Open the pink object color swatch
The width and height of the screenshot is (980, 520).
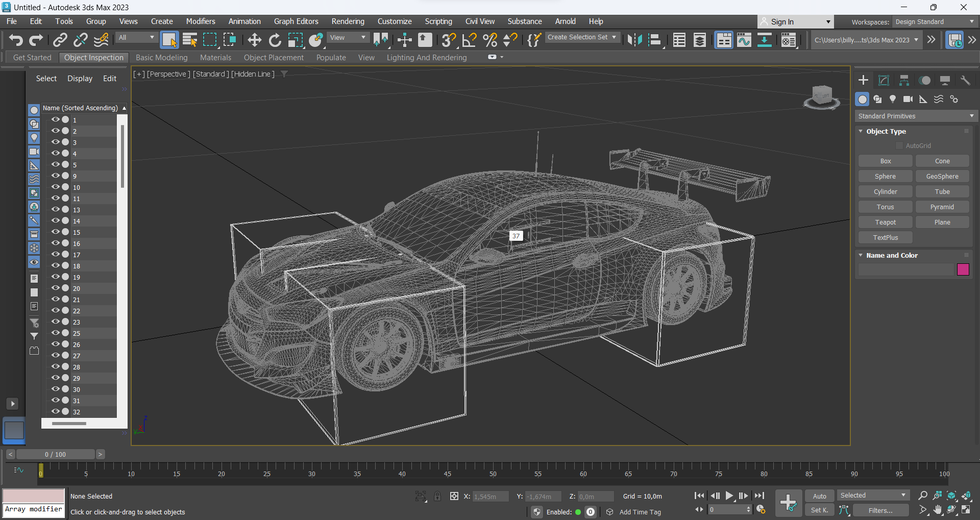(963, 269)
